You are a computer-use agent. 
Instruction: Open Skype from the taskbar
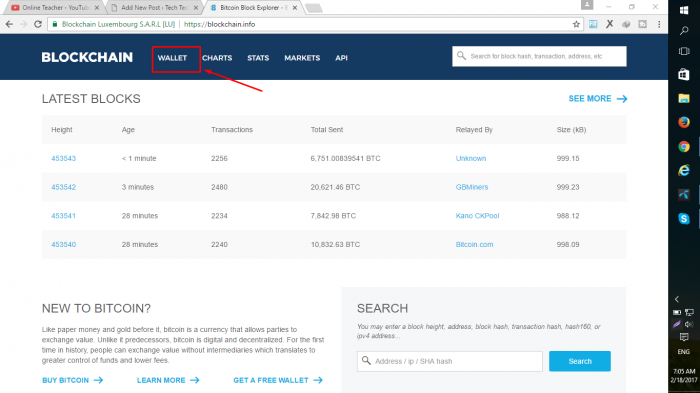pyautogui.click(x=683, y=218)
